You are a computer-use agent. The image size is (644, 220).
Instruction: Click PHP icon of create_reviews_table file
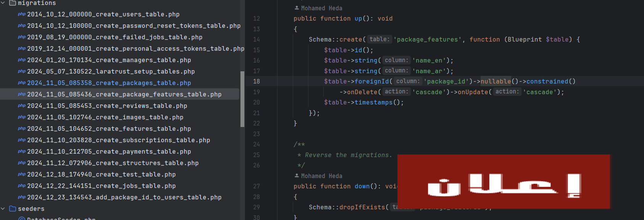tap(22, 106)
